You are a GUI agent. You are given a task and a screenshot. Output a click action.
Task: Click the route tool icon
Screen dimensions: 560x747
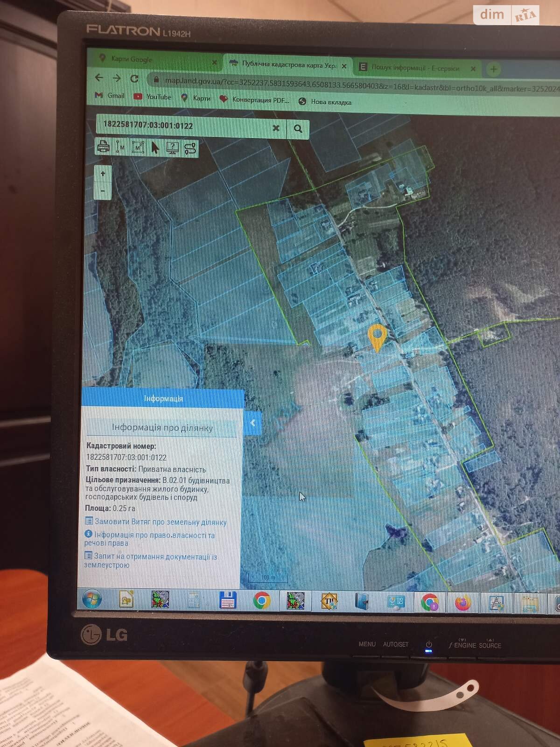coord(190,149)
